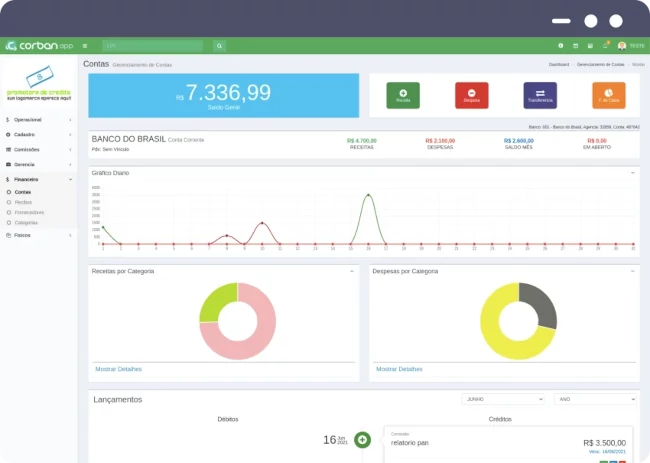Open Fornecedores in the sidebar
Screen dimensions: 650x463
pos(30,212)
